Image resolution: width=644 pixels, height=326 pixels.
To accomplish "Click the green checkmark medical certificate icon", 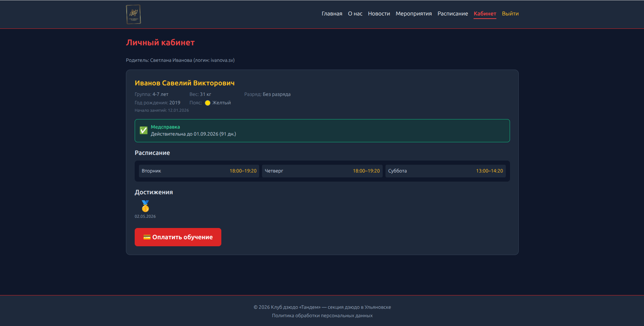I will coord(143,130).
